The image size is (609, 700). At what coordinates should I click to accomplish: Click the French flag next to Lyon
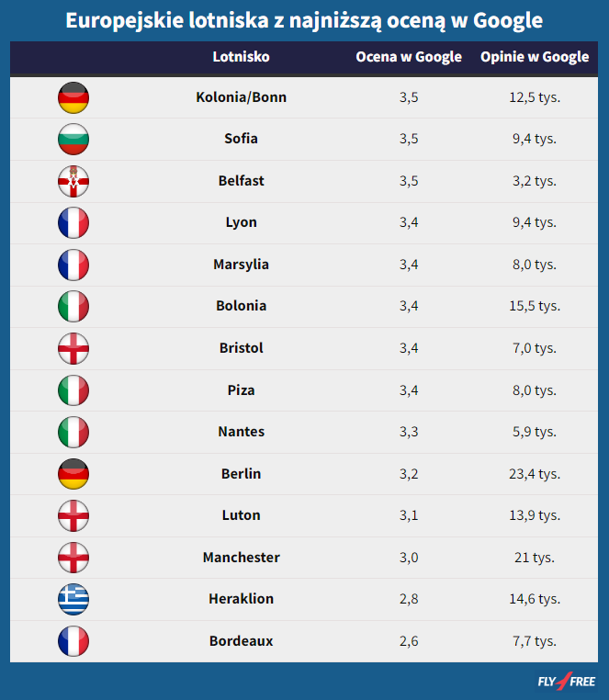pos(73,222)
